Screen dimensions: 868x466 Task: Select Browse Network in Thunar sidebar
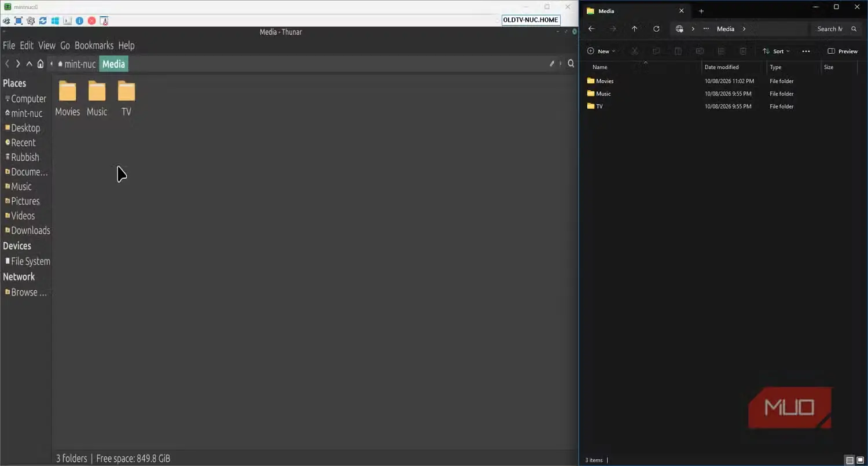26,293
